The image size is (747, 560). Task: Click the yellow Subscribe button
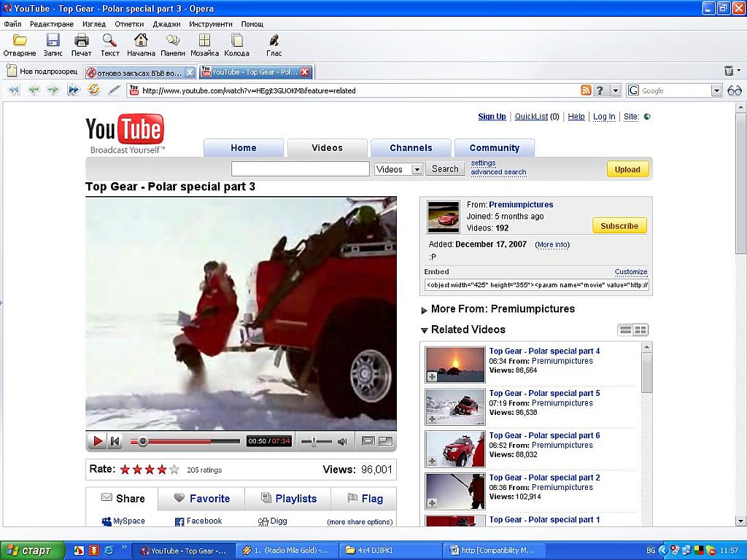tap(619, 226)
